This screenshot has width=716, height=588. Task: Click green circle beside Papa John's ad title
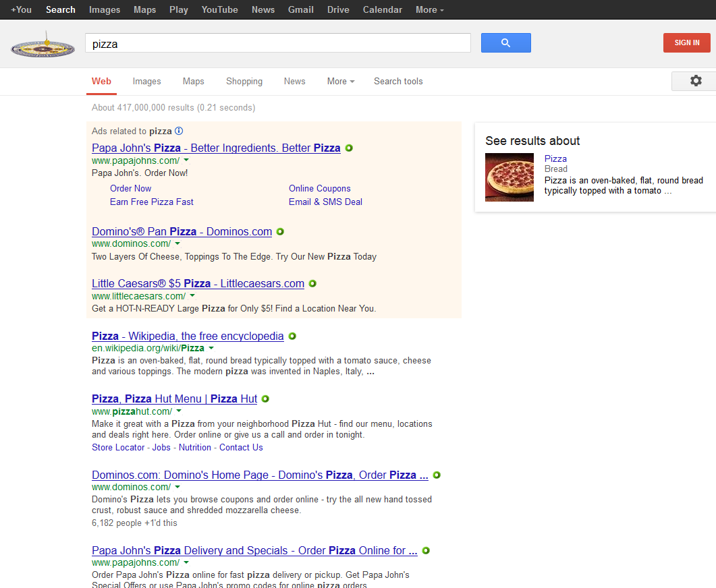pyautogui.click(x=349, y=148)
